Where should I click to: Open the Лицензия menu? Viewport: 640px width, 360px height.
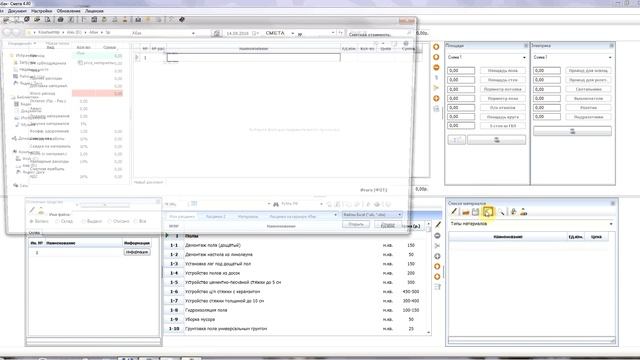(94, 11)
